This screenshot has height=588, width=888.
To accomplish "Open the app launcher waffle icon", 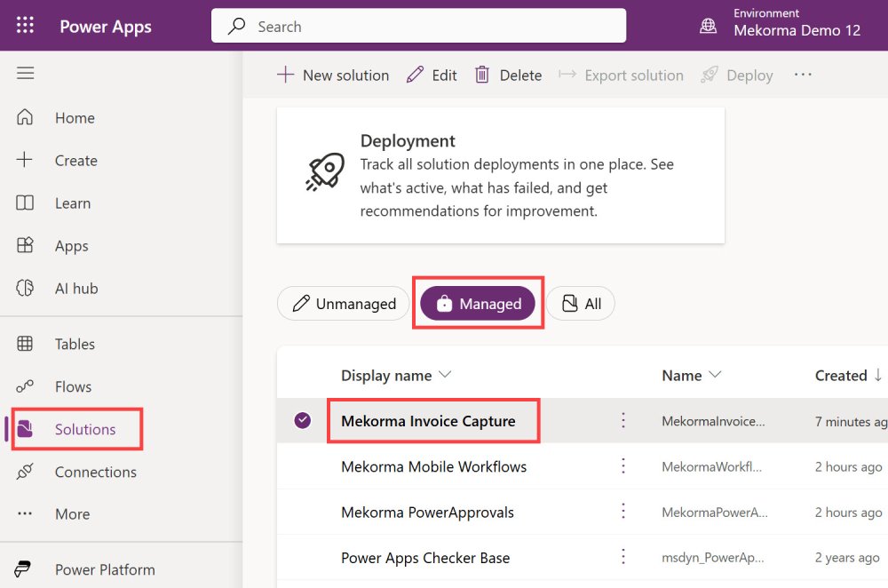I will click(25, 26).
